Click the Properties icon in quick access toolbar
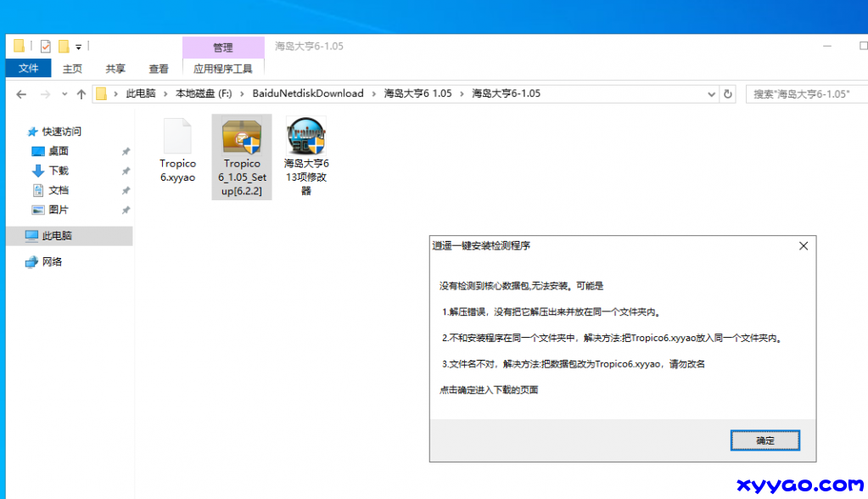This screenshot has width=868, height=499. point(46,47)
